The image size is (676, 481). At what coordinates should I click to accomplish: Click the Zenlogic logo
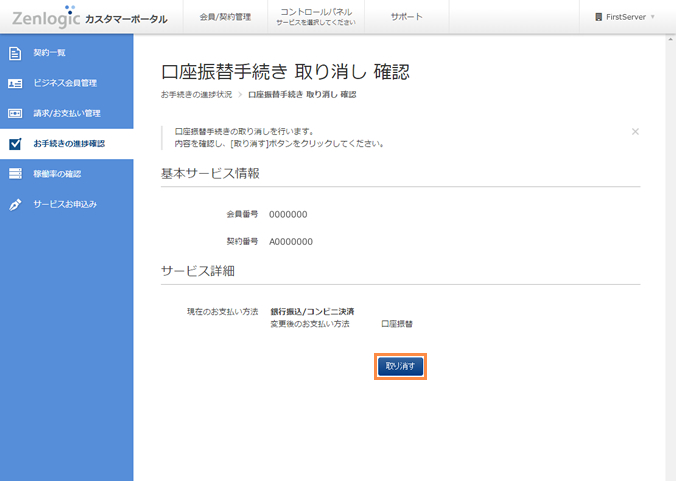[46, 17]
